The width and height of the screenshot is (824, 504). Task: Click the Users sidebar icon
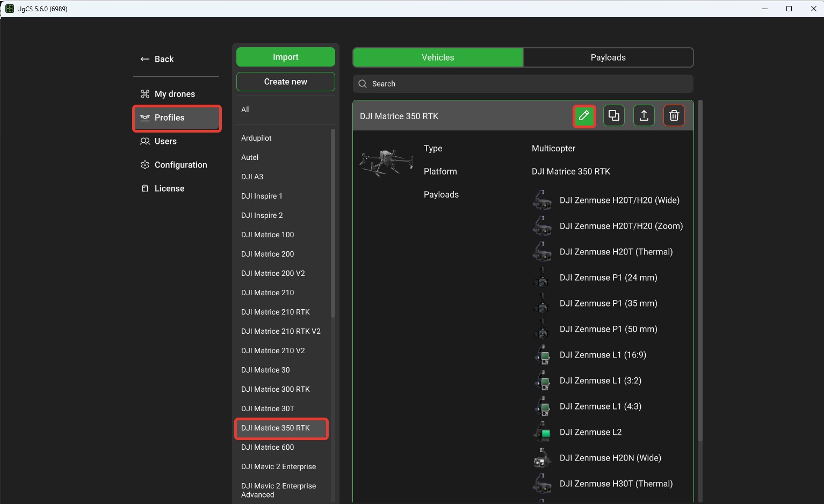(x=145, y=141)
